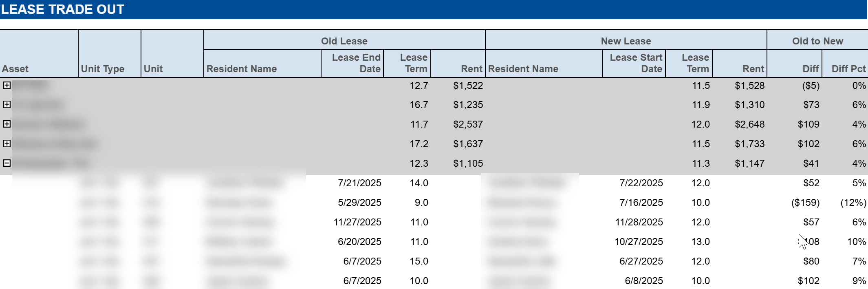Click the Unit Type column header
Image resolution: width=868 pixels, height=289 pixels.
pyautogui.click(x=103, y=69)
